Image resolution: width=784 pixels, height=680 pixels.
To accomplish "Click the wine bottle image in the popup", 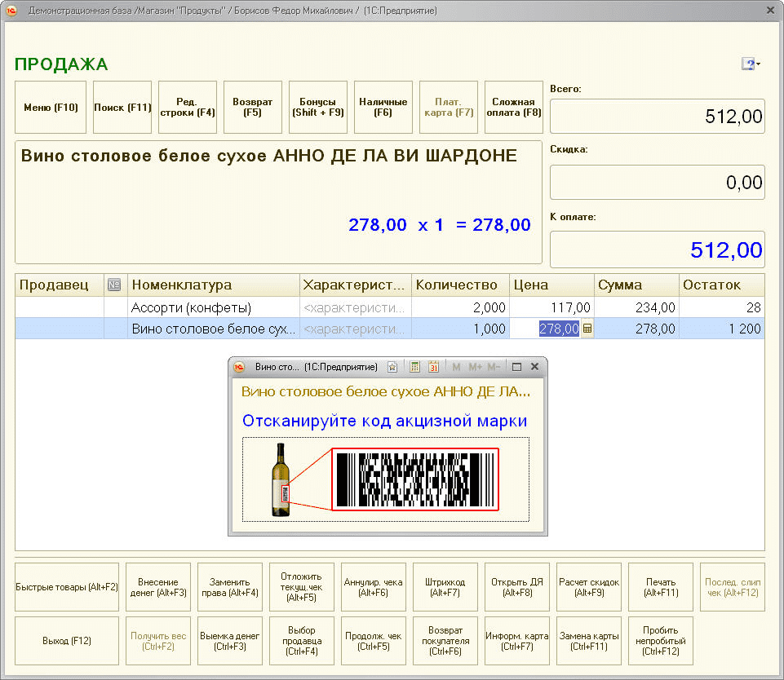I will (x=281, y=480).
